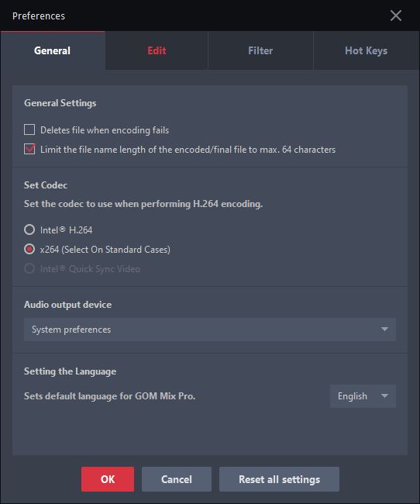420x504 pixels.
Task: Confirm settings with the OK button
Action: [x=108, y=479]
